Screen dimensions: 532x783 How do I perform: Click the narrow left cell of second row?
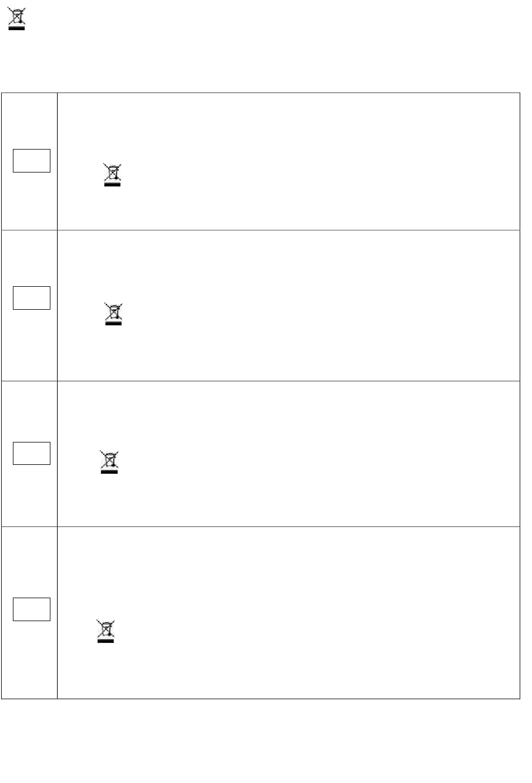point(29,305)
